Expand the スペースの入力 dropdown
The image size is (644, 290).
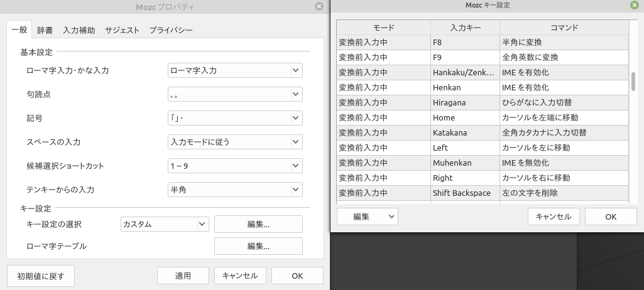[x=235, y=141]
